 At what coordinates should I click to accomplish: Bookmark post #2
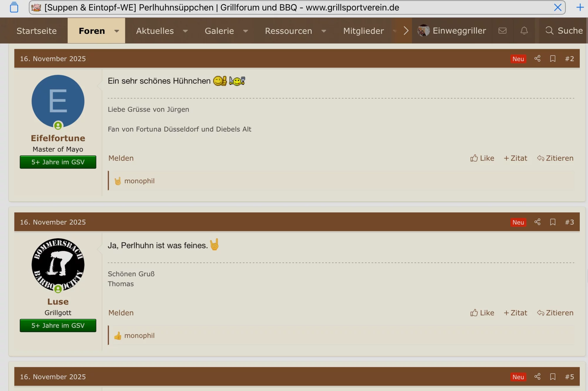(x=553, y=59)
